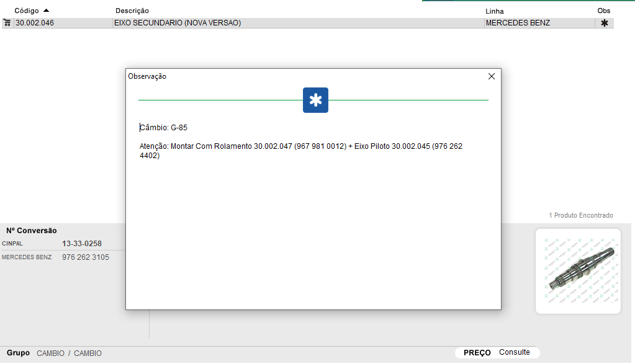Click the Obs column header

click(x=603, y=11)
